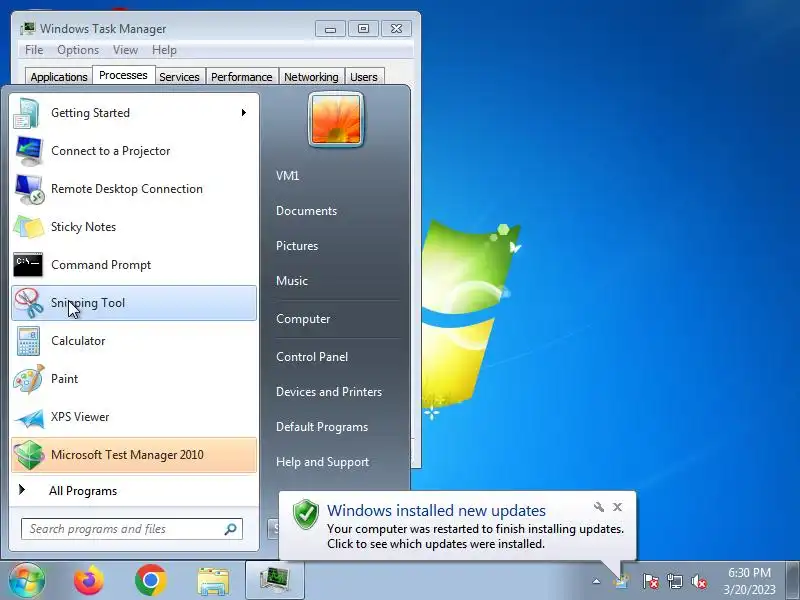The width and height of the screenshot is (800, 600).
Task: Switch to the Networking tab
Action: click(x=311, y=77)
